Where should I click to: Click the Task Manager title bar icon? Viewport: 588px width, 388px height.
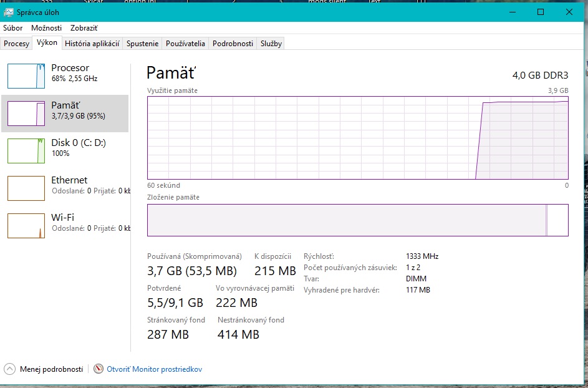pos(9,12)
